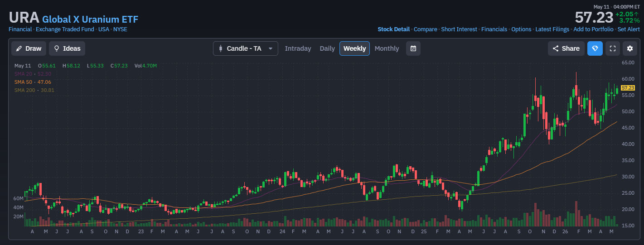
Task: Click the 3.72% percent change value
Action: point(629,21)
